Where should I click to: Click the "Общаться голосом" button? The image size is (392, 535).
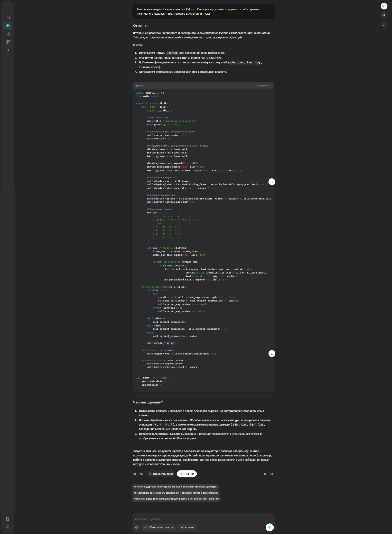pyautogui.click(x=159, y=527)
